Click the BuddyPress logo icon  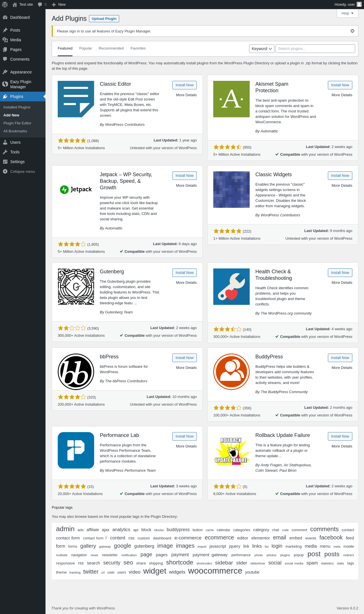[231, 372]
